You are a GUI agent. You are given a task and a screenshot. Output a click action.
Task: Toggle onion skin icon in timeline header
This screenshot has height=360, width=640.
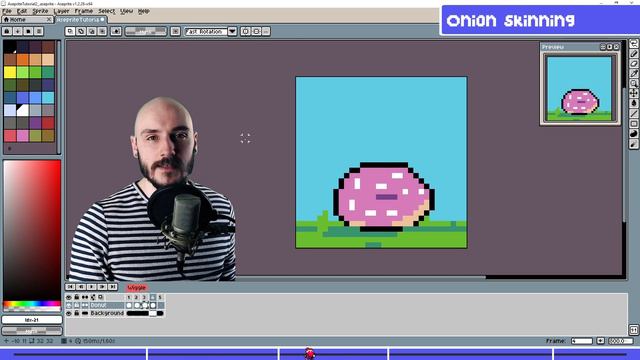101,297
